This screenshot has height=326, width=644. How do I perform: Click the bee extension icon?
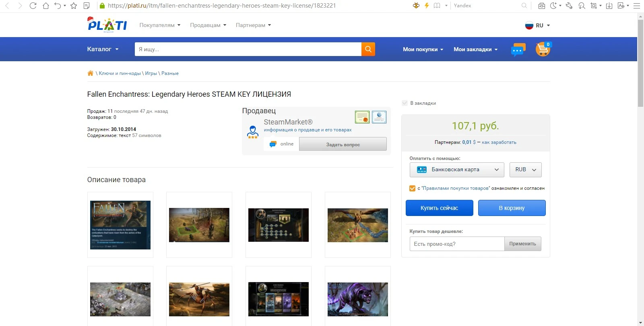(416, 6)
